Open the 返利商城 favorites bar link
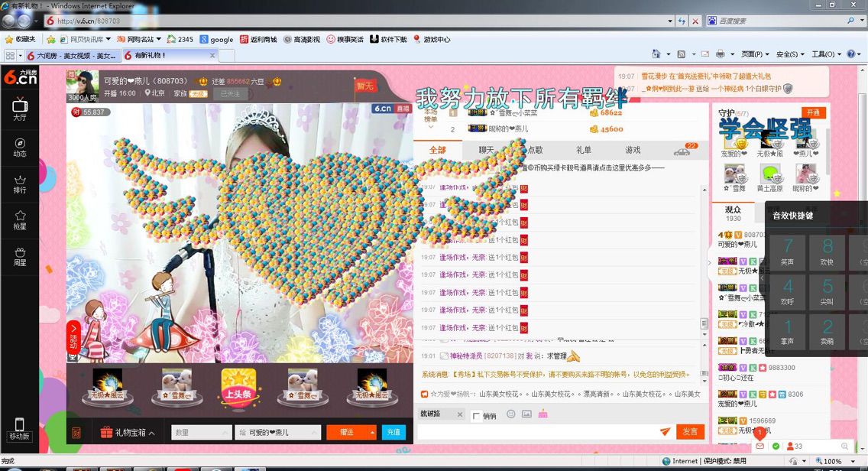This screenshot has width=868, height=471. tap(258, 39)
